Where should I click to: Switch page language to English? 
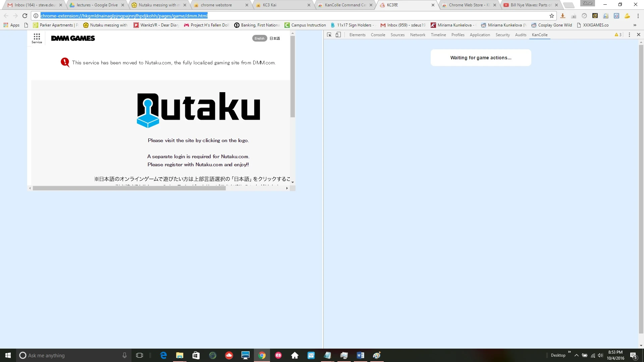tap(259, 39)
